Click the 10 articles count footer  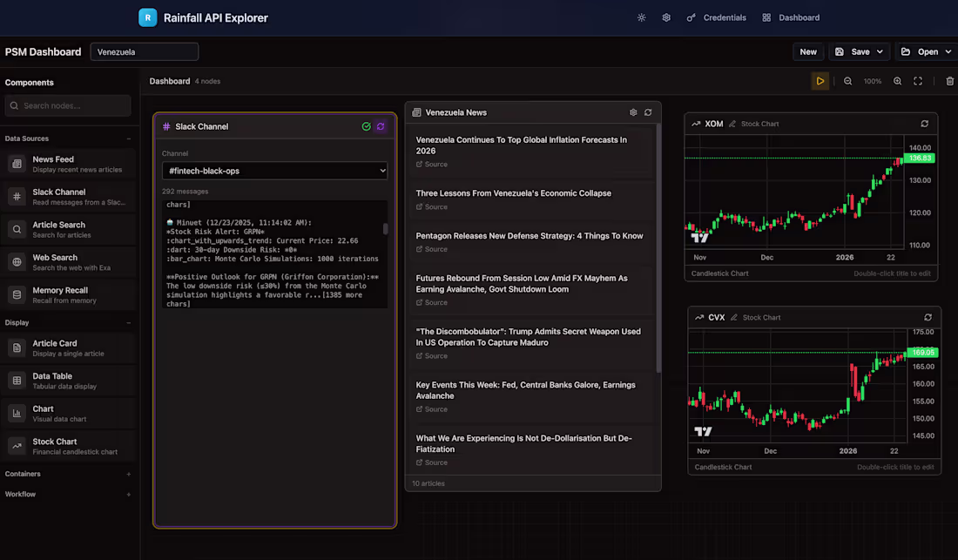[428, 483]
